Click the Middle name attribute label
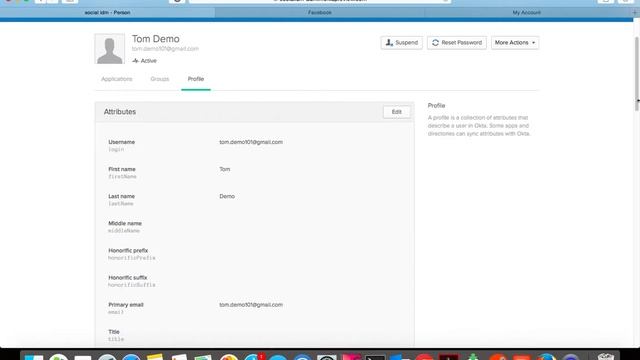This screenshot has width=640, height=360. point(125,223)
